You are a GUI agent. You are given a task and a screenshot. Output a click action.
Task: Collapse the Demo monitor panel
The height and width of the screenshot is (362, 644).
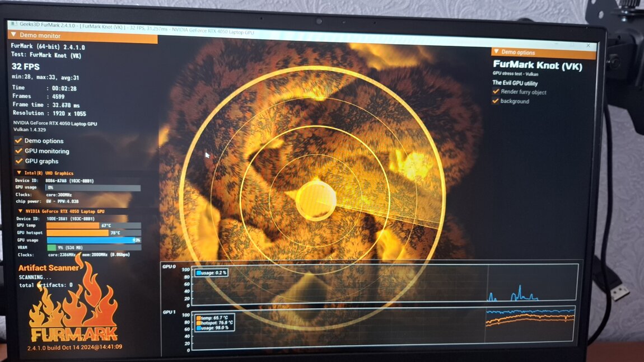tap(14, 35)
